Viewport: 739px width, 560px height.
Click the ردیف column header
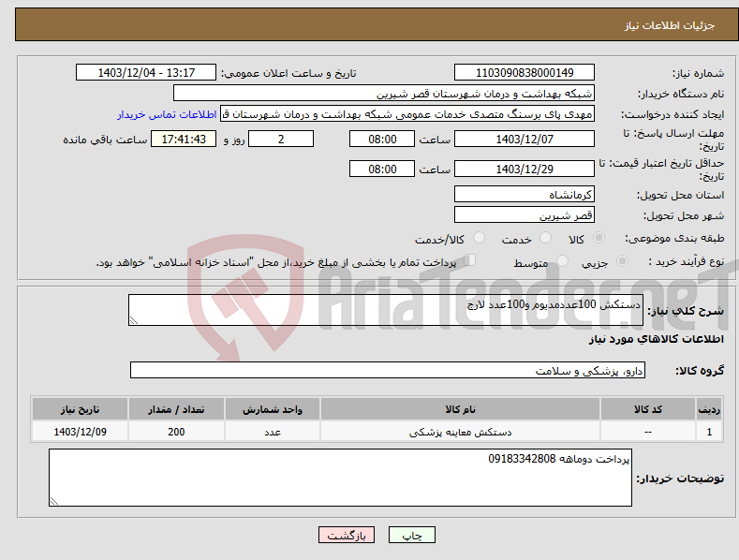click(x=709, y=409)
